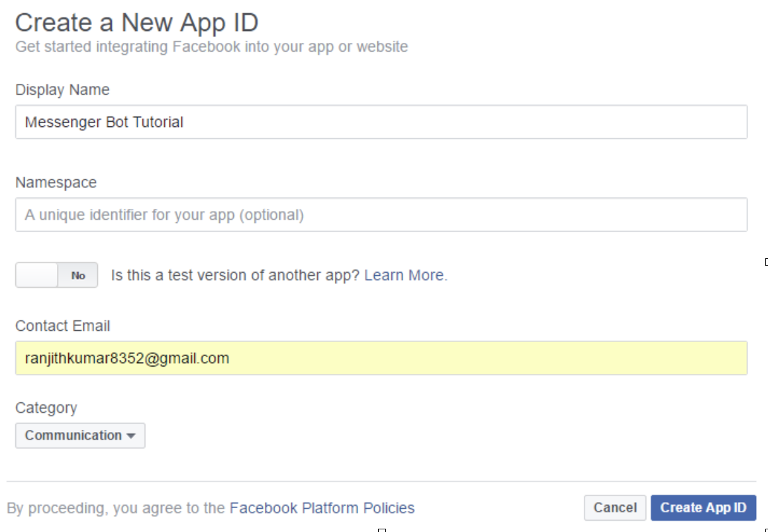Open the Learn More link
Screen dimensions: 768x532
click(405, 275)
